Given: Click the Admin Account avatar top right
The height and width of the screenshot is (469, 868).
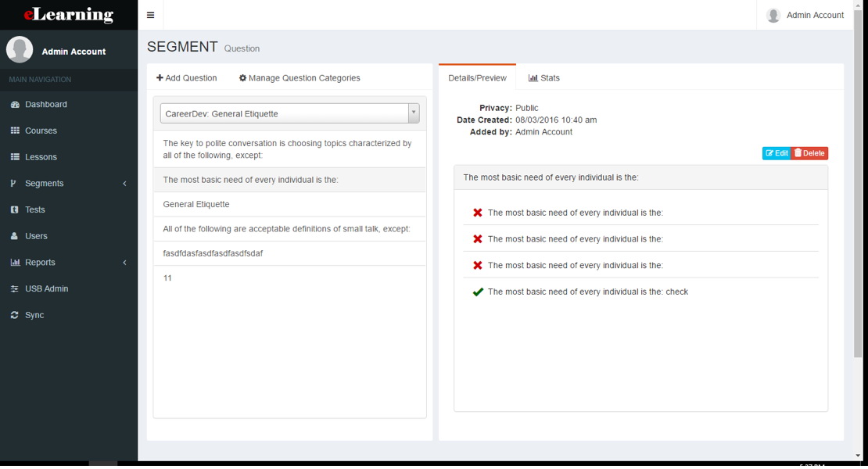Looking at the screenshot, I should 773,15.
